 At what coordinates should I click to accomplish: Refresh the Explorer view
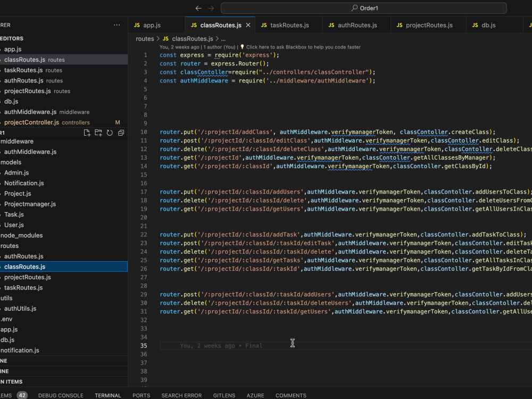[x=110, y=132]
